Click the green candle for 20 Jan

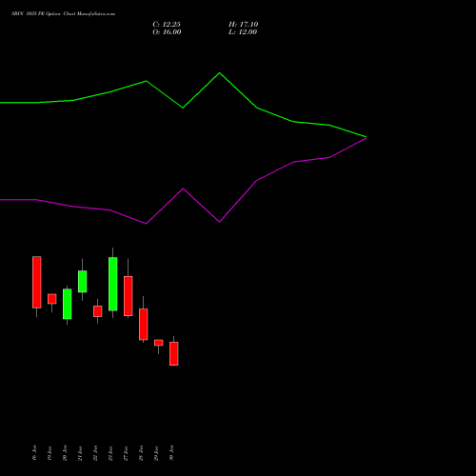[x=68, y=304]
